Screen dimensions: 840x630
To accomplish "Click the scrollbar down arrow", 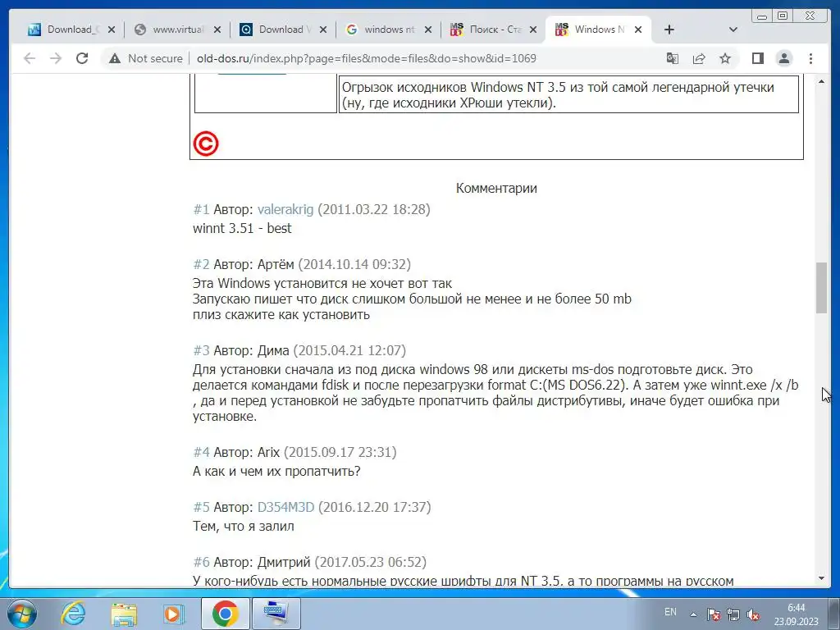I will (x=822, y=578).
